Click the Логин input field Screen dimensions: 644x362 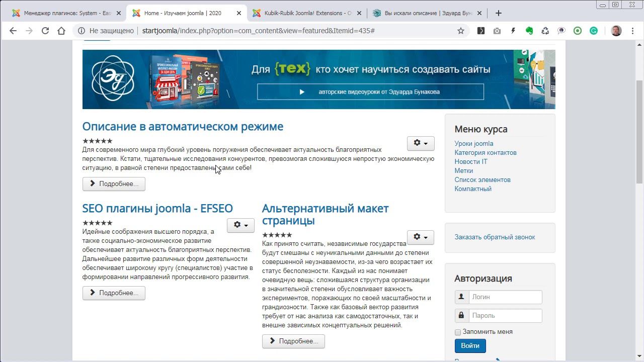pyautogui.click(x=505, y=297)
